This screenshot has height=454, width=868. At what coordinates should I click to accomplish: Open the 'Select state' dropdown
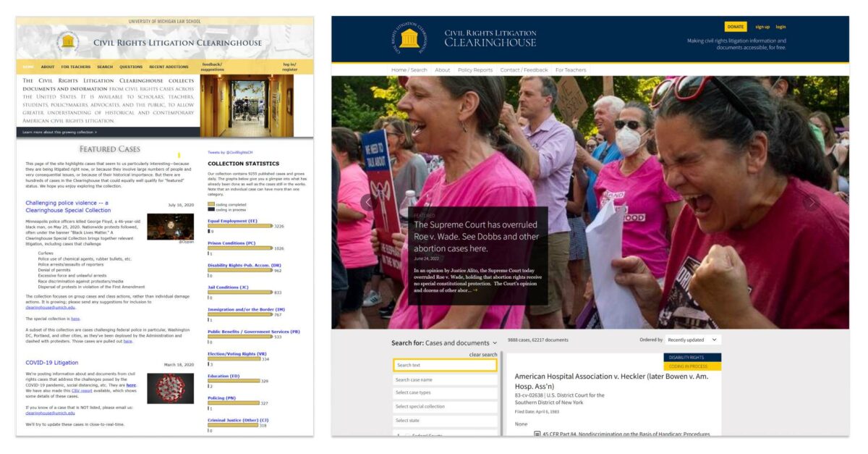tap(445, 421)
